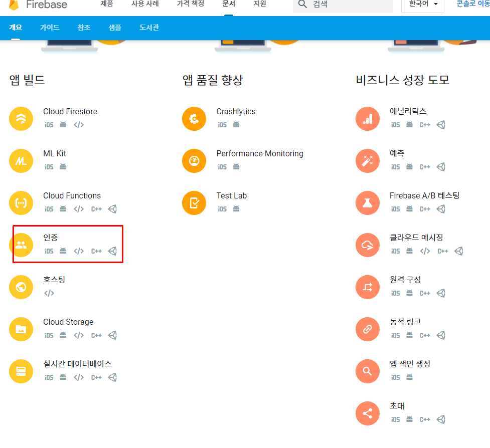Open the 문서 top menu
490x448 pixels.
228,4
